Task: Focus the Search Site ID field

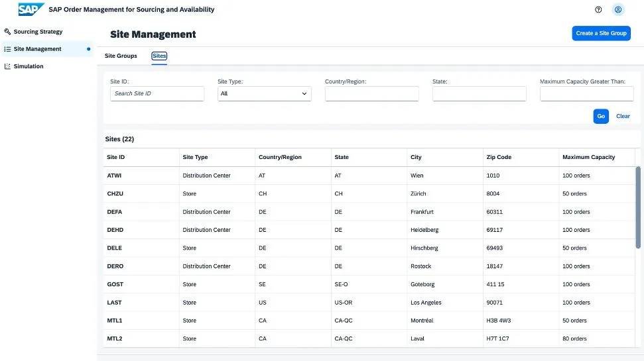Action: click(157, 94)
